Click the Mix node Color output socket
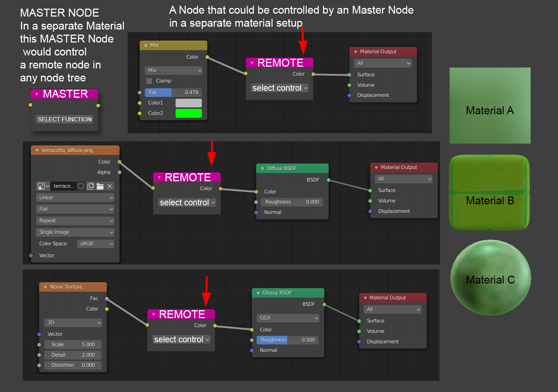Screen dimensions: 558x392 (207, 57)
